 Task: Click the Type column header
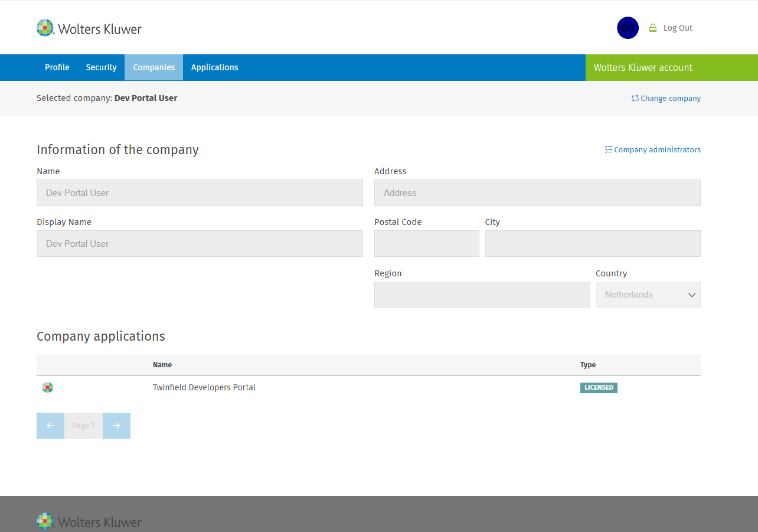588,365
